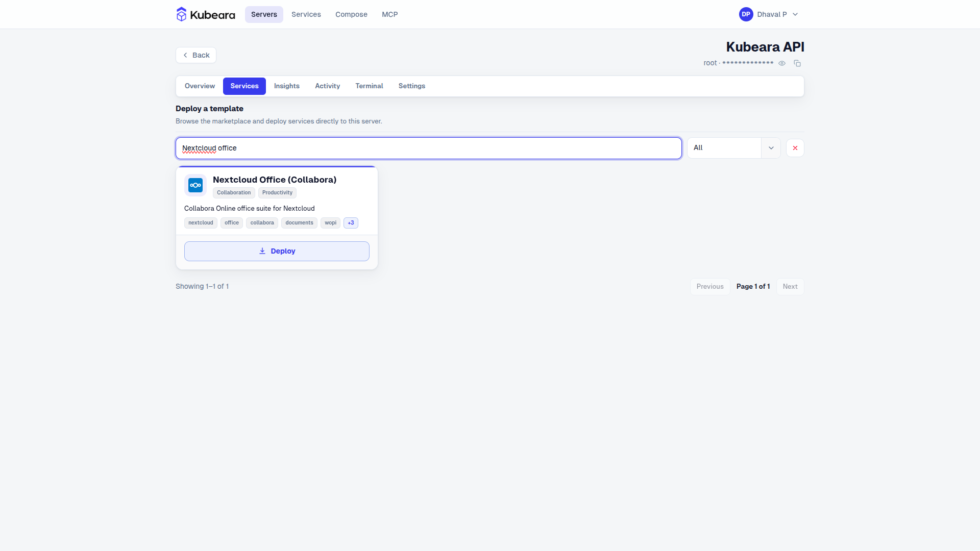Click the Productivity category badge
980x551 pixels.
pos(277,193)
